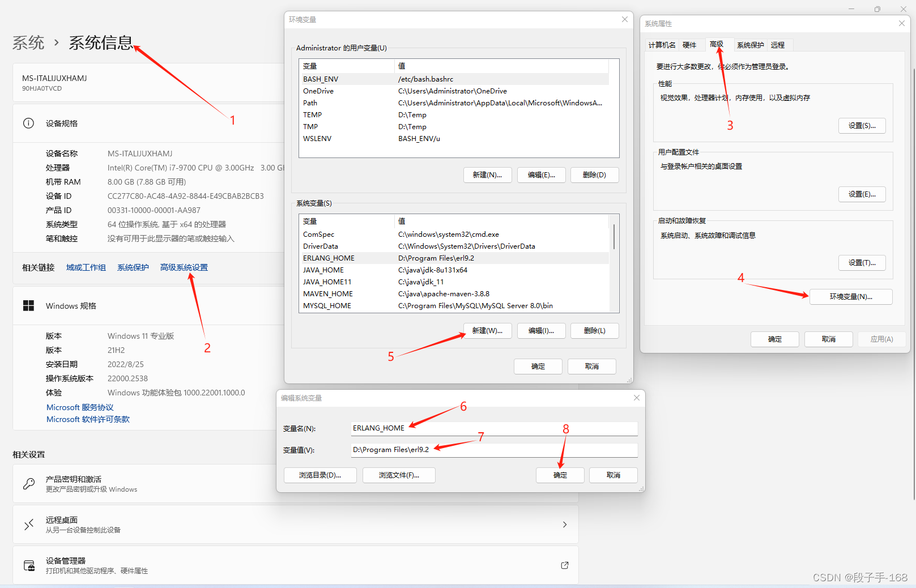Open the 系统保护 related link
Image resolution: width=916 pixels, height=588 pixels.
click(x=133, y=267)
